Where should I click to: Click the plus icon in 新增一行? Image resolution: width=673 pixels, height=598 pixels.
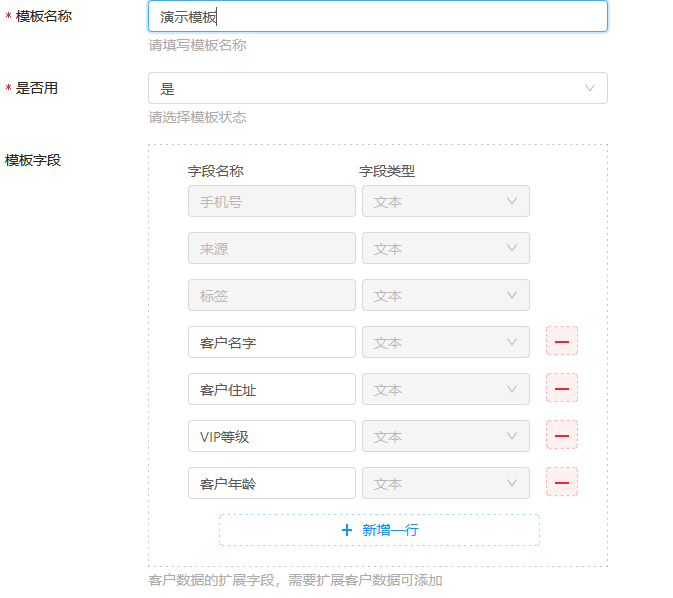(x=347, y=530)
